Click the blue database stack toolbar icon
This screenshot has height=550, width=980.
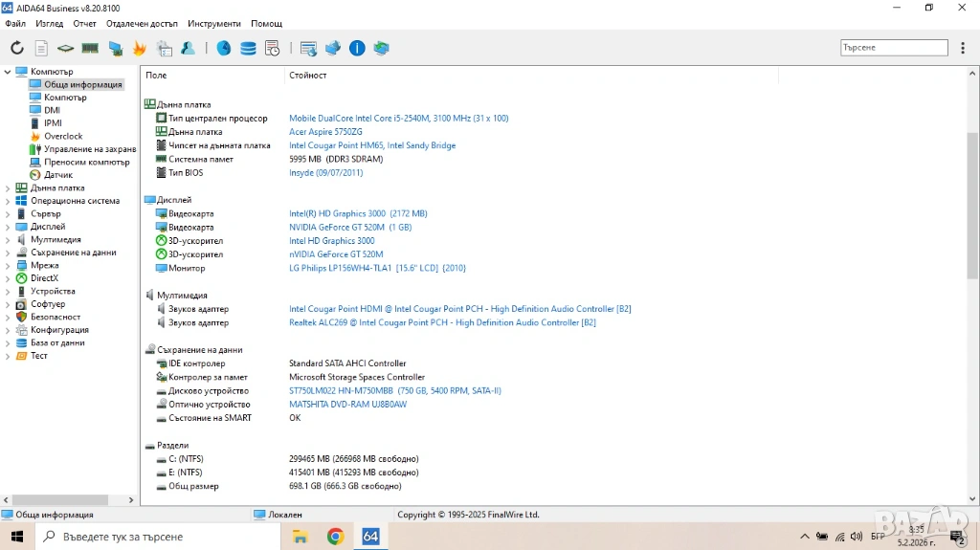click(248, 48)
